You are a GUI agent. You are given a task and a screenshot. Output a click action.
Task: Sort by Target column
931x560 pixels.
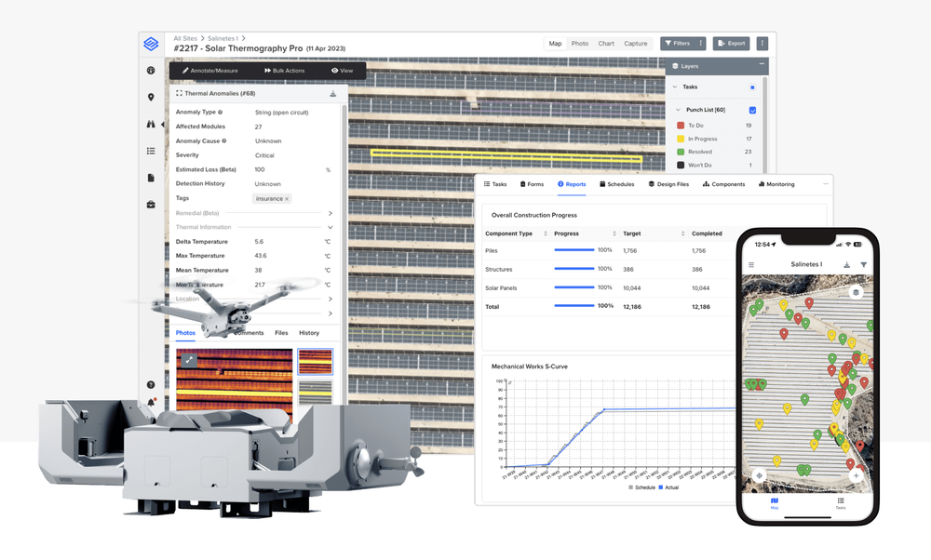(x=682, y=233)
